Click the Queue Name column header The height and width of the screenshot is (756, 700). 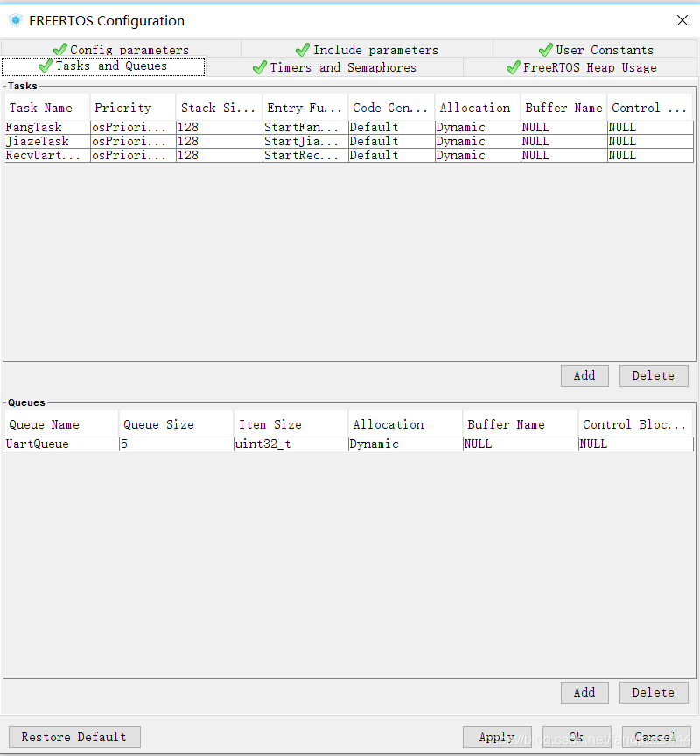click(x=62, y=424)
